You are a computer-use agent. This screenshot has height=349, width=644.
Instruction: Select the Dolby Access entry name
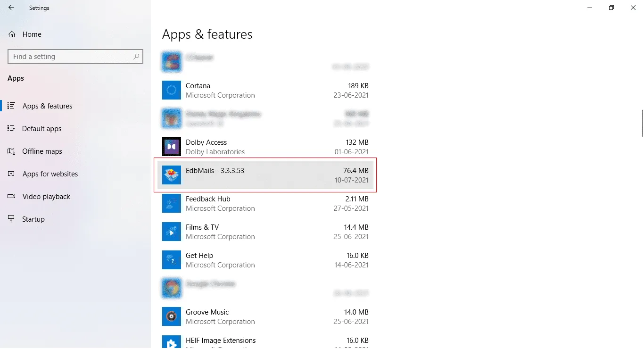pyautogui.click(x=206, y=142)
